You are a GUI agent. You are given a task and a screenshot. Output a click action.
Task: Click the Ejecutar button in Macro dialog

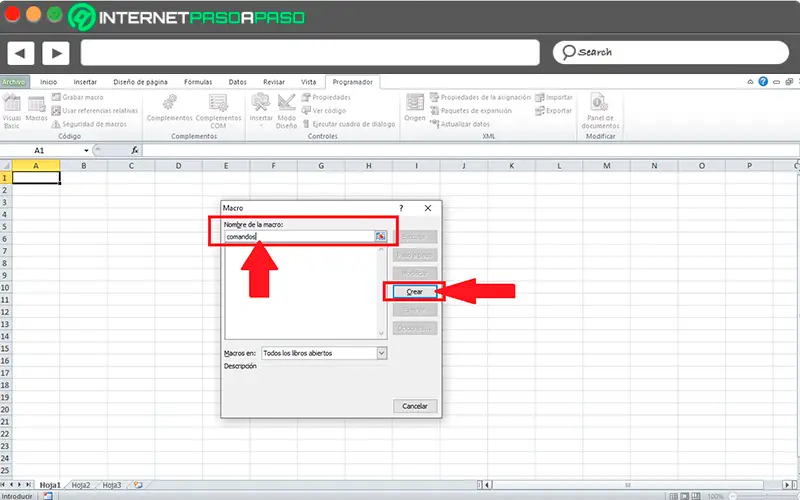click(415, 237)
